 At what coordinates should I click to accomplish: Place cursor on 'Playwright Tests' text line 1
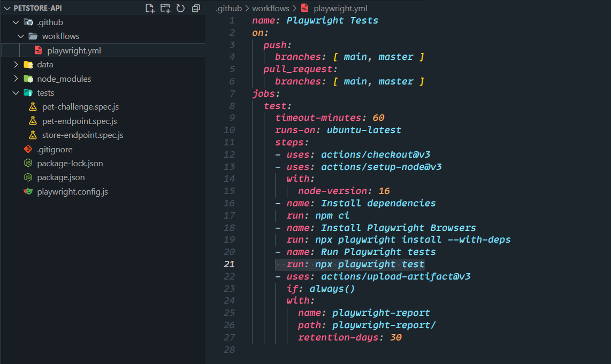(332, 21)
